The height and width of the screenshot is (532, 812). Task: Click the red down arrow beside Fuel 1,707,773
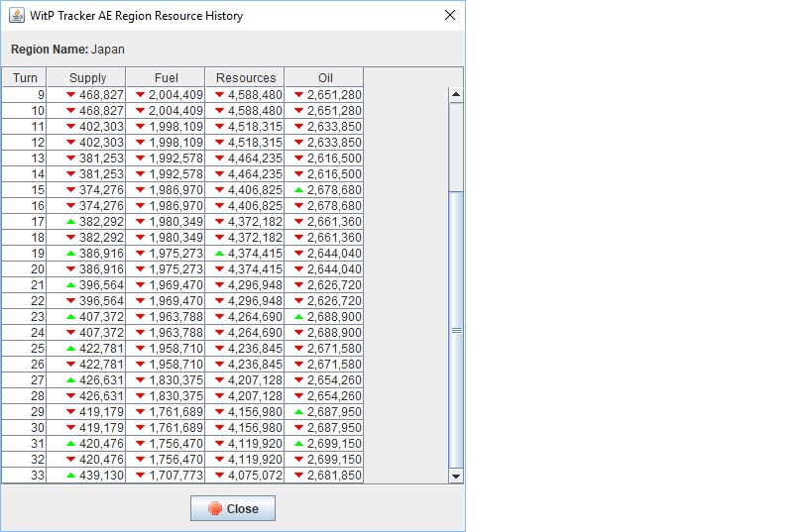(x=140, y=476)
